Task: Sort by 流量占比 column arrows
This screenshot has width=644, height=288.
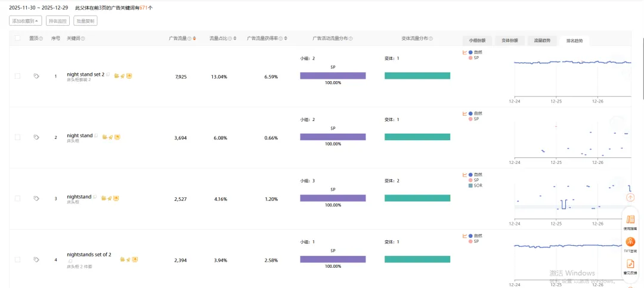Action: 235,39
